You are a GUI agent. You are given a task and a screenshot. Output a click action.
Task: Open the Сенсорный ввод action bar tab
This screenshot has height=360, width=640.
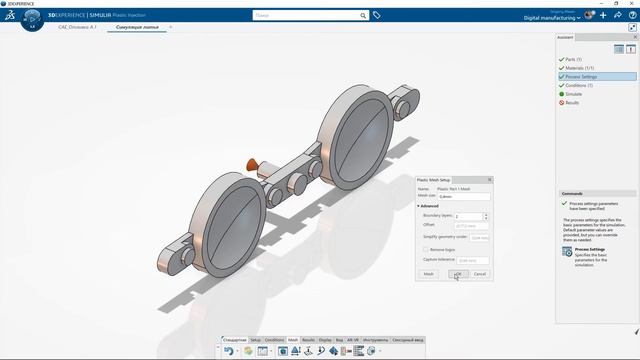pyautogui.click(x=408, y=340)
